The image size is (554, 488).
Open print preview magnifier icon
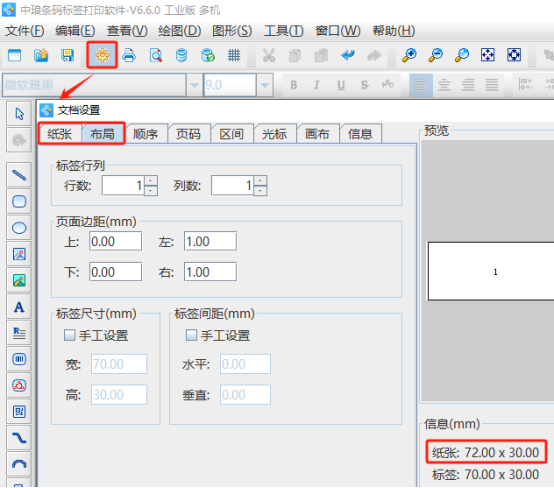(155, 55)
